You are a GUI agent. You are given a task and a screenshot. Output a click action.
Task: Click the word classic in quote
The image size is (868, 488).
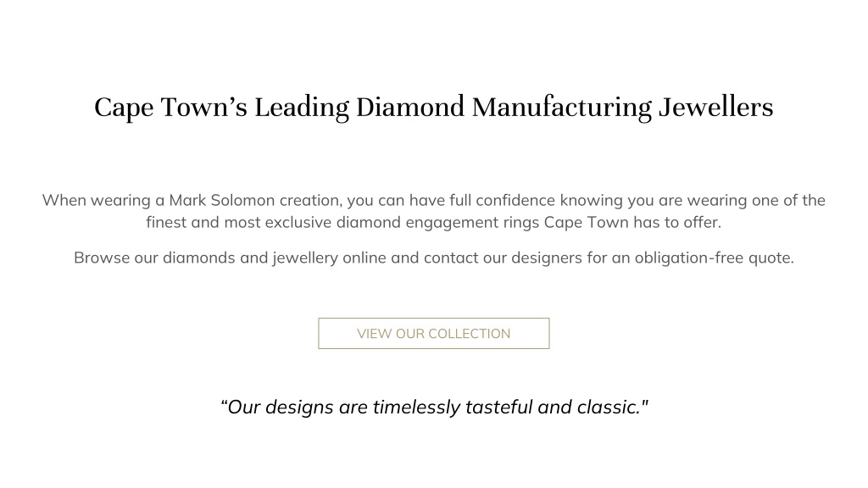[x=608, y=407]
